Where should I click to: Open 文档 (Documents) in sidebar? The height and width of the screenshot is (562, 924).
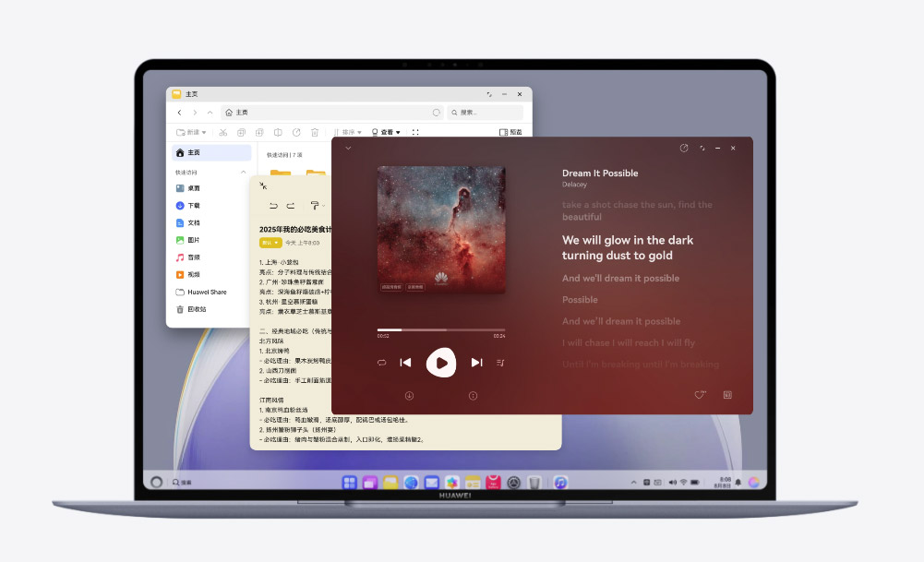click(188, 222)
